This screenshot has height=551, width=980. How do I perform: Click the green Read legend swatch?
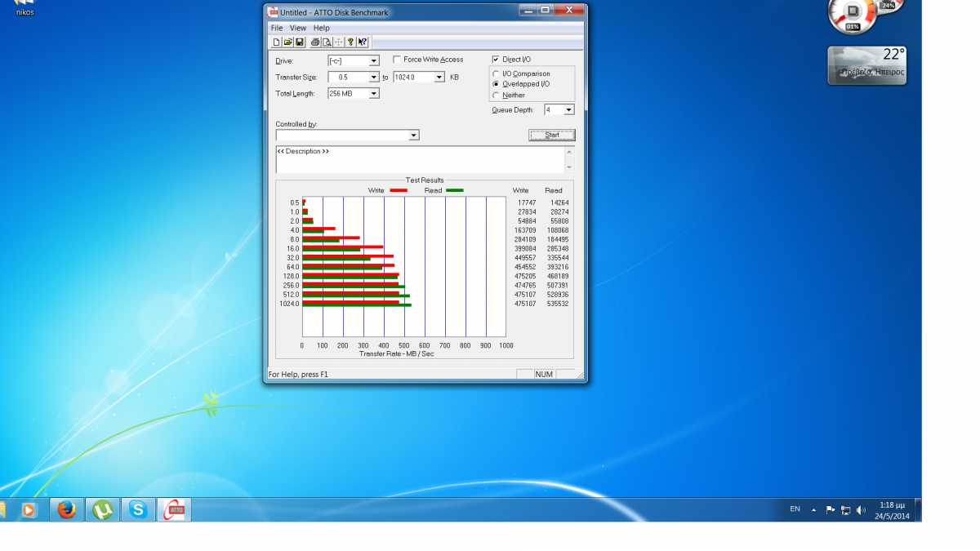pos(455,190)
